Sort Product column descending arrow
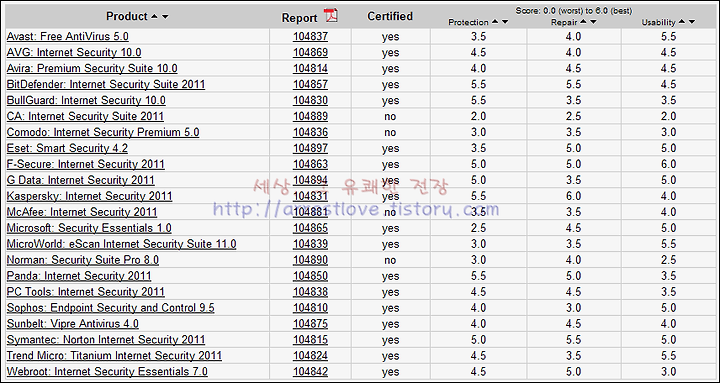The image size is (720, 383). [165, 17]
